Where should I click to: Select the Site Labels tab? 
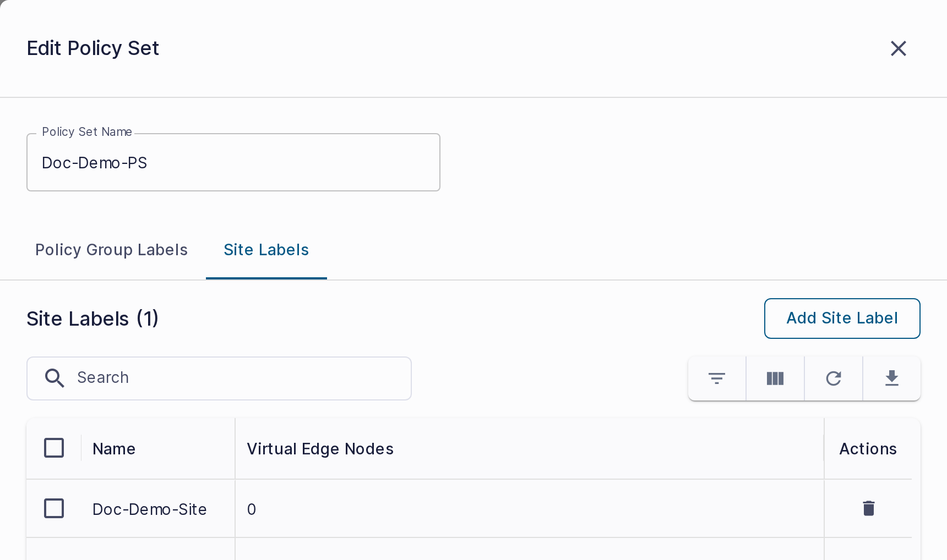266,250
